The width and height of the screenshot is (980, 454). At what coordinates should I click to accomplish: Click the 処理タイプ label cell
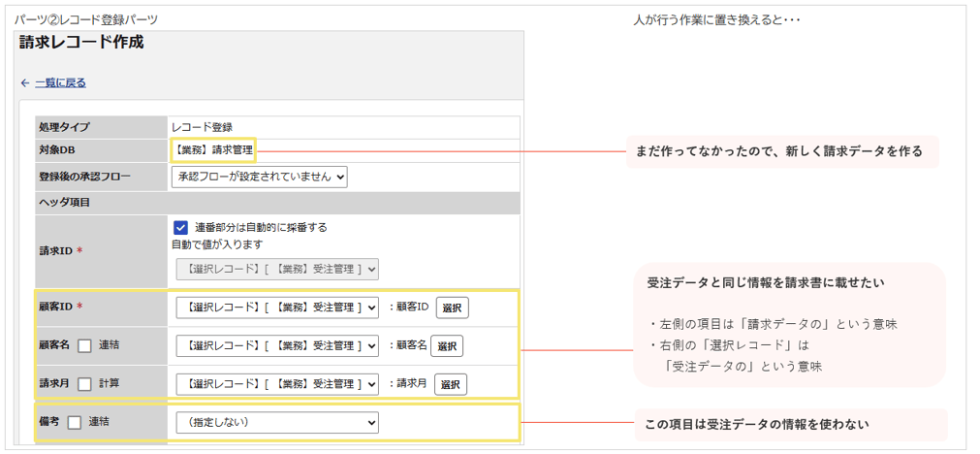click(x=101, y=127)
